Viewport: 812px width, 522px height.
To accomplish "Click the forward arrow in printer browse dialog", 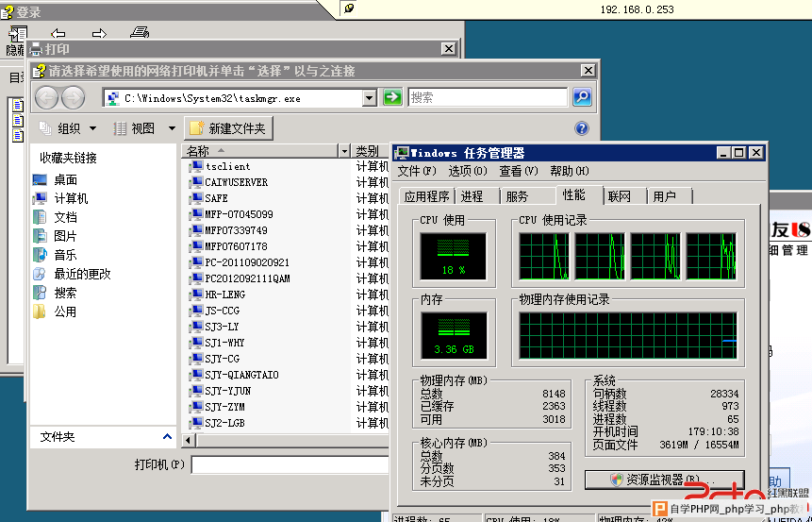I will tap(73, 97).
